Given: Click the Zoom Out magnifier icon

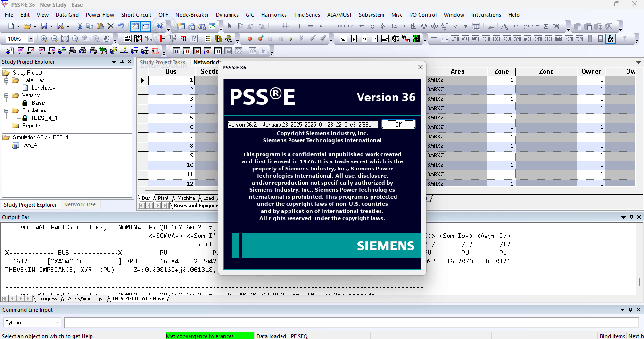Looking at the screenshot, I should [55, 39].
